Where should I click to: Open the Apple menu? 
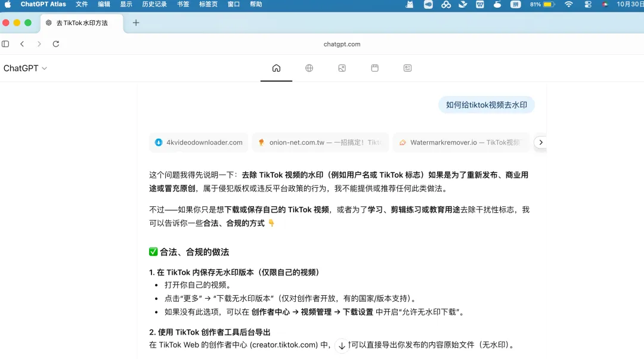click(x=7, y=5)
